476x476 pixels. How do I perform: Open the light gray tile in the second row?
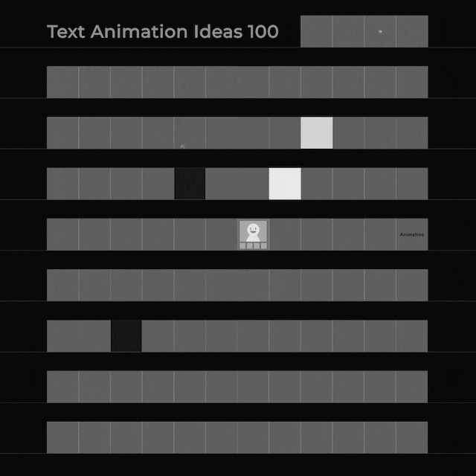(x=317, y=132)
